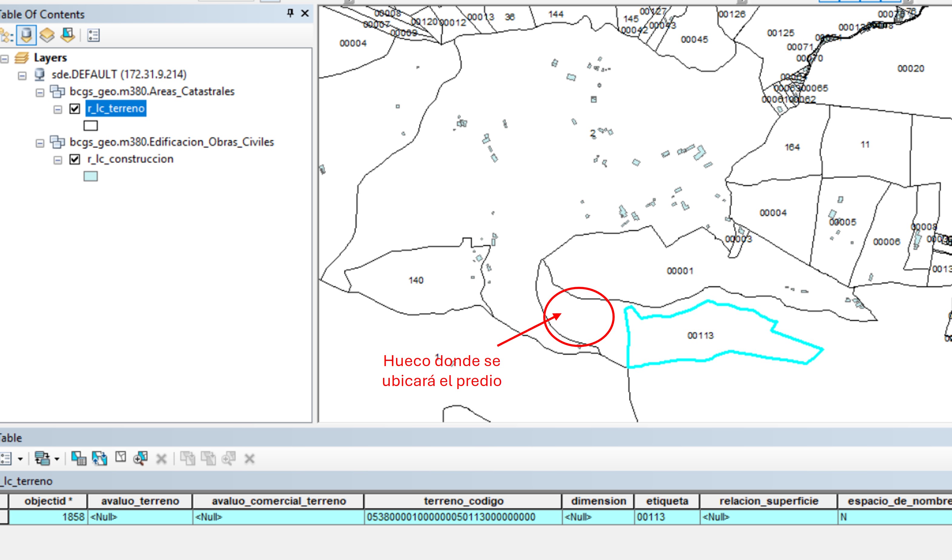Pin the Table Of Contents panel
The width and height of the screenshot is (952, 560).
(290, 13)
